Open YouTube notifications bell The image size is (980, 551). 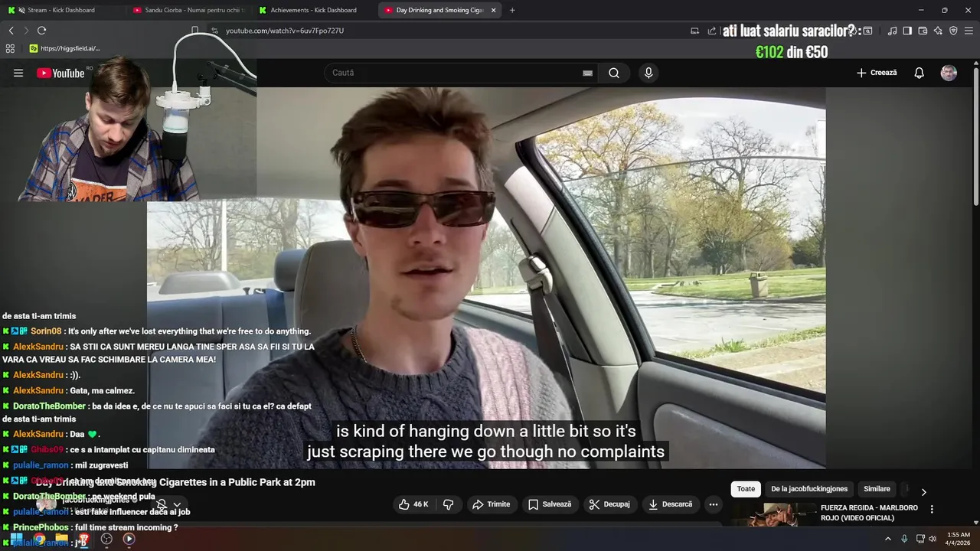click(x=919, y=73)
